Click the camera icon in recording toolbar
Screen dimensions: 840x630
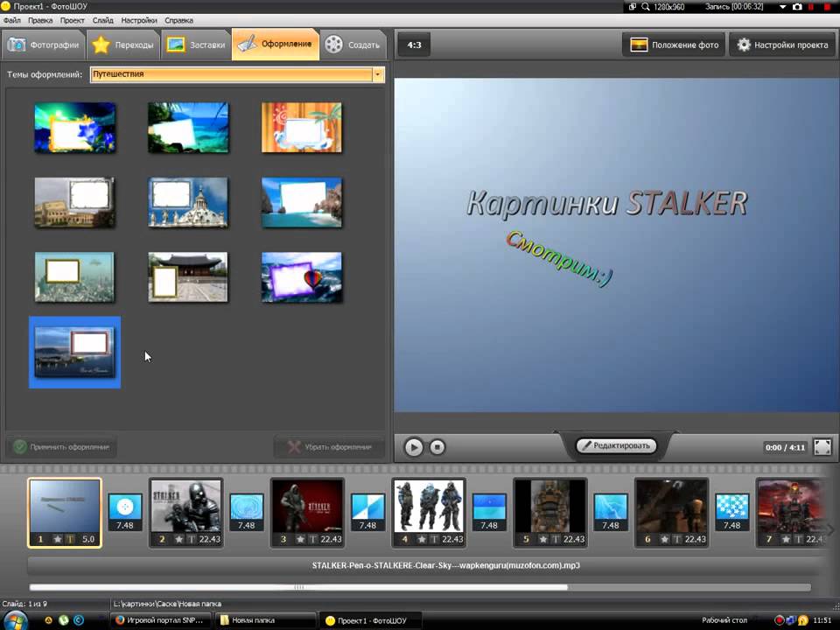tap(797, 7)
